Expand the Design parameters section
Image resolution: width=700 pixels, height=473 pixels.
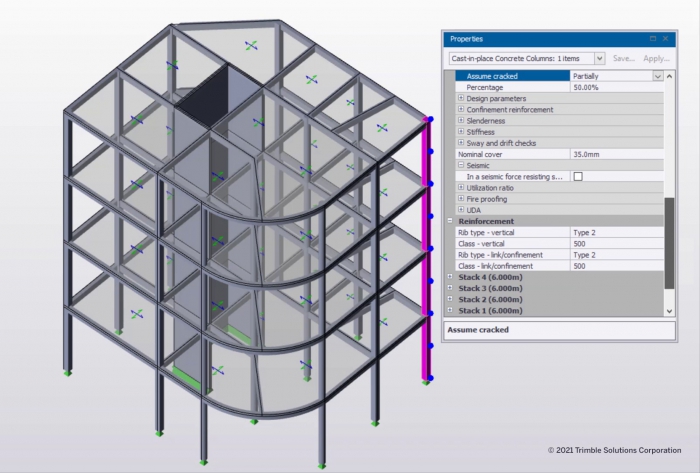(460, 98)
